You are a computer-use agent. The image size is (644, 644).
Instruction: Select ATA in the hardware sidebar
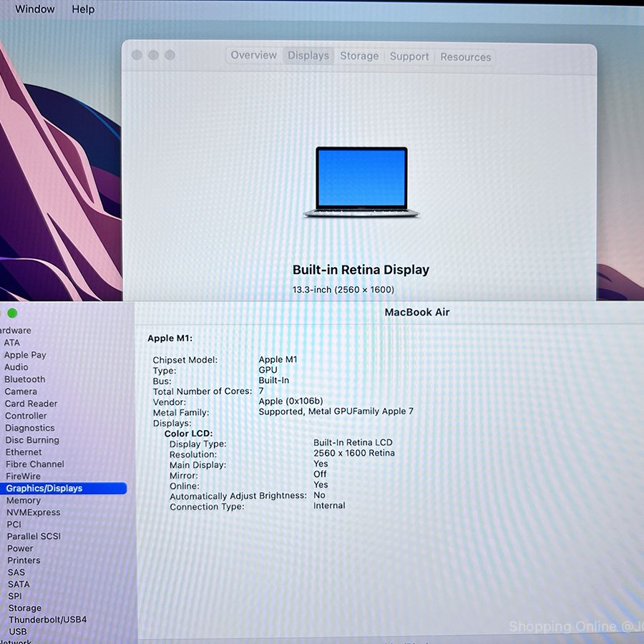click(12, 343)
